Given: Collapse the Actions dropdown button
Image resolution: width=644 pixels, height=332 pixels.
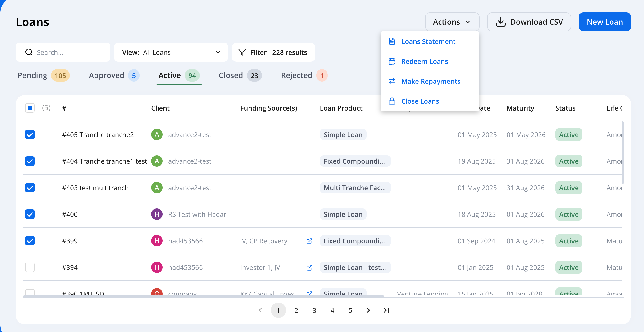Looking at the screenshot, I should (x=452, y=22).
